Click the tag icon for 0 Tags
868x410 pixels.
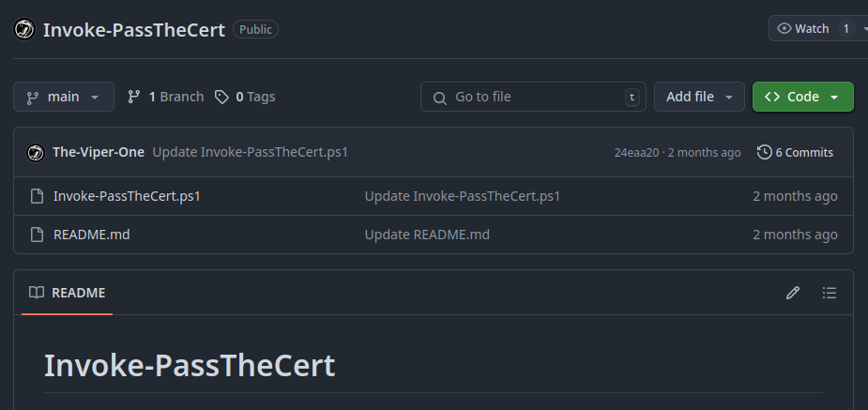(x=221, y=97)
